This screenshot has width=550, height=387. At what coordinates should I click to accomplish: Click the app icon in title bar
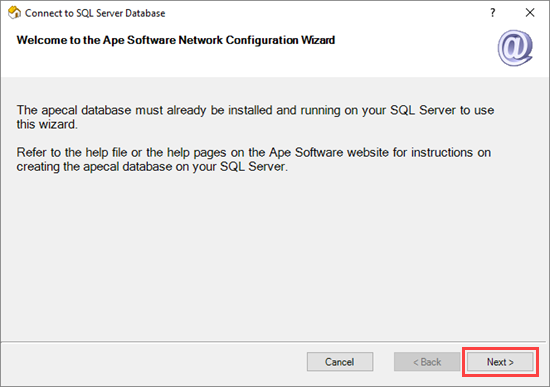click(x=14, y=13)
